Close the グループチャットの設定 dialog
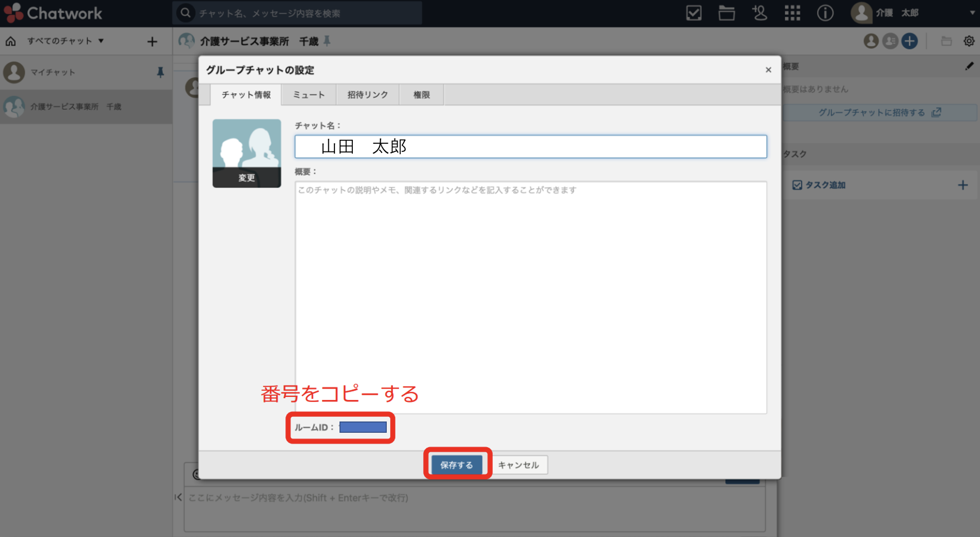The image size is (980, 537). tap(768, 70)
